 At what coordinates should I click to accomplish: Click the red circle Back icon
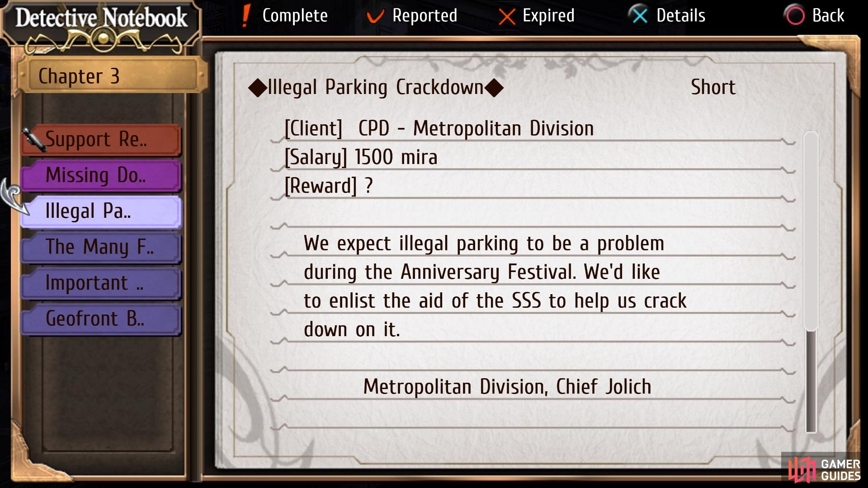[795, 16]
